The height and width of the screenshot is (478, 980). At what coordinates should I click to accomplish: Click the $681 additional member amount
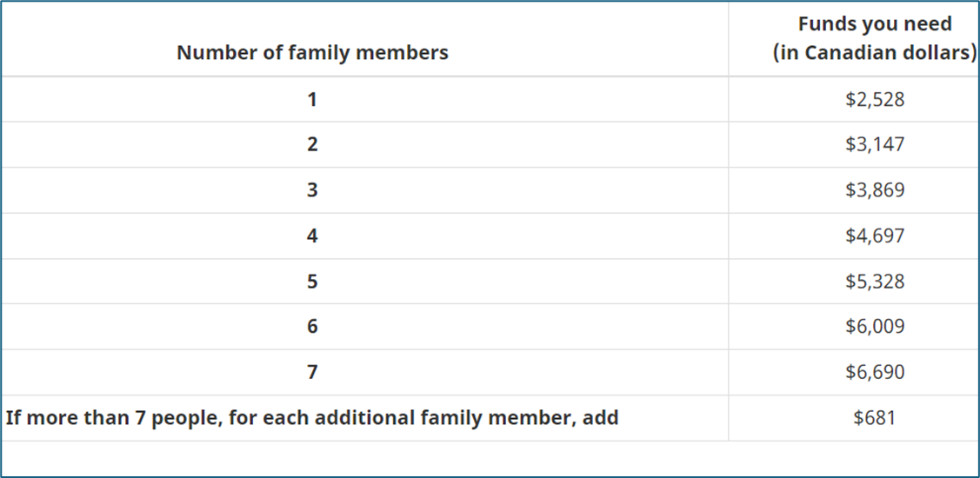coord(875,418)
